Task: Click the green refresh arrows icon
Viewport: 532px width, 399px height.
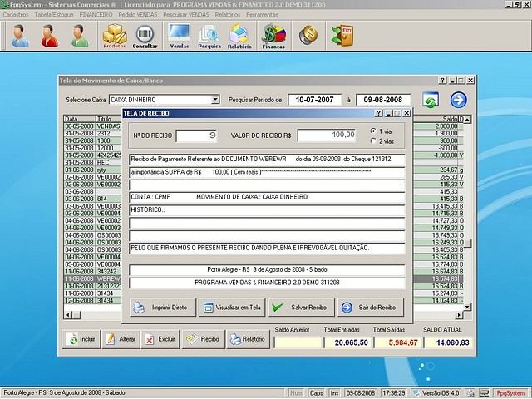Action: click(431, 100)
